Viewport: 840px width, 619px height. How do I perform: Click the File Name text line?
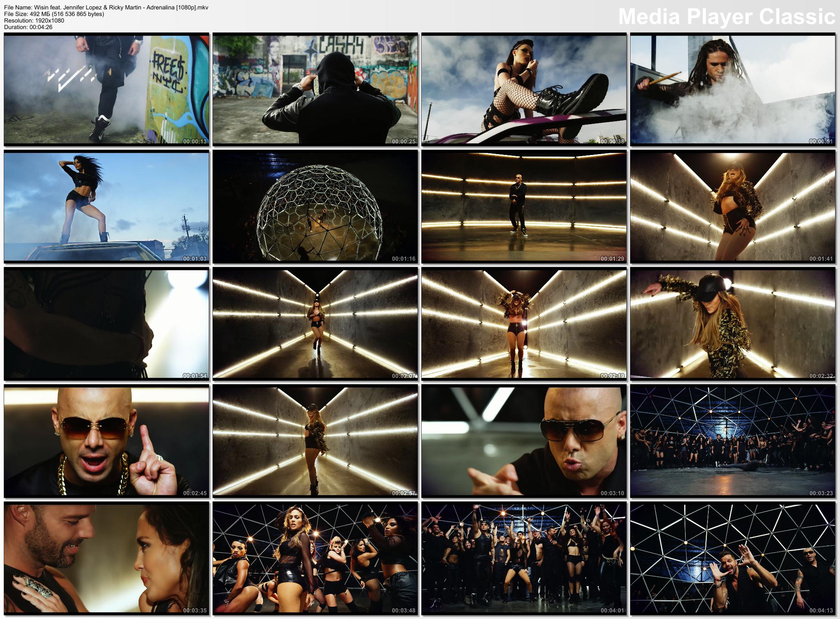click(x=106, y=8)
